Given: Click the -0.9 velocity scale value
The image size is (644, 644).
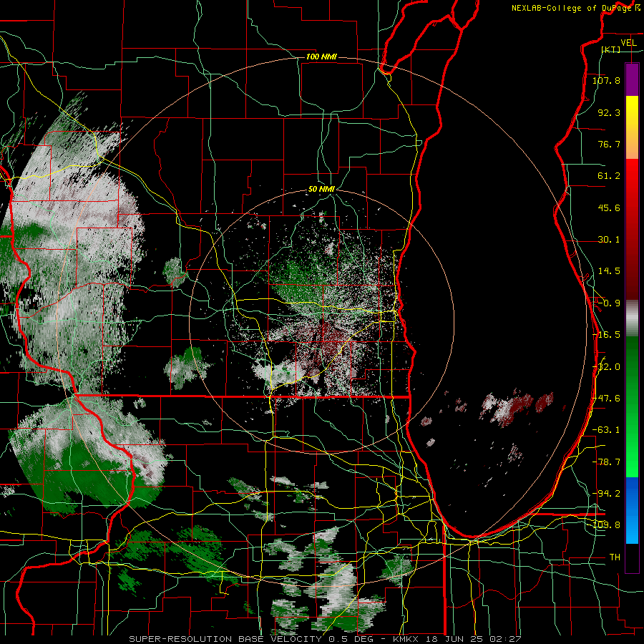Looking at the screenshot, I should coord(609,303).
